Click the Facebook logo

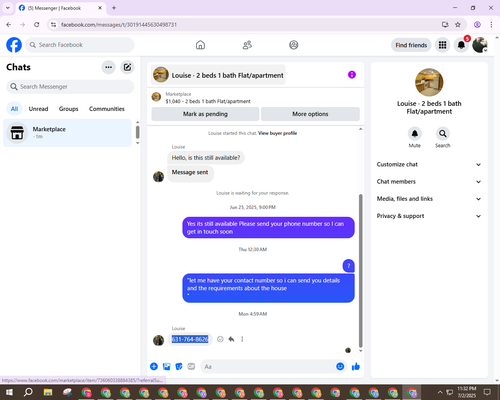(14, 45)
